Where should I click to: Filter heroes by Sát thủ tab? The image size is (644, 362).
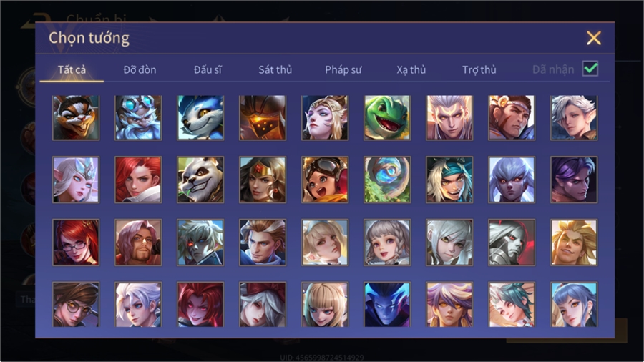pyautogui.click(x=275, y=70)
